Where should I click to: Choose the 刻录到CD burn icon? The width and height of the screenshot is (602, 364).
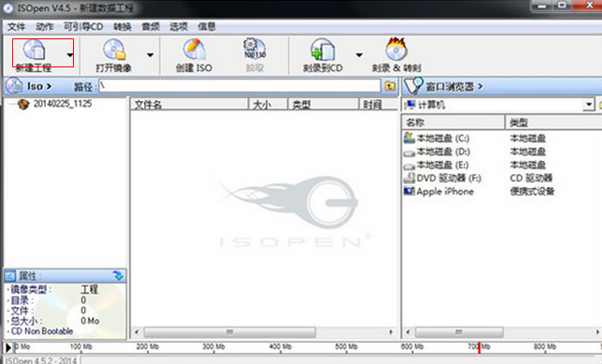tap(322, 49)
